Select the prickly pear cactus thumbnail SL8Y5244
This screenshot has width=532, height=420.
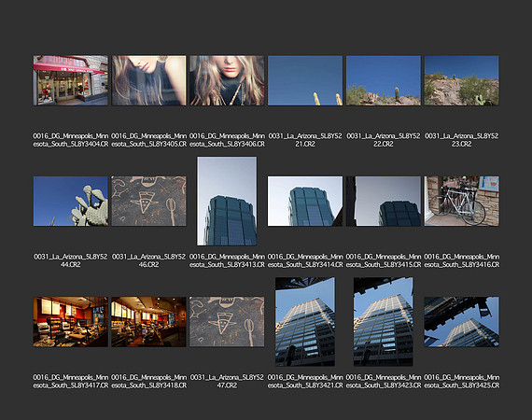pyautogui.click(x=71, y=201)
